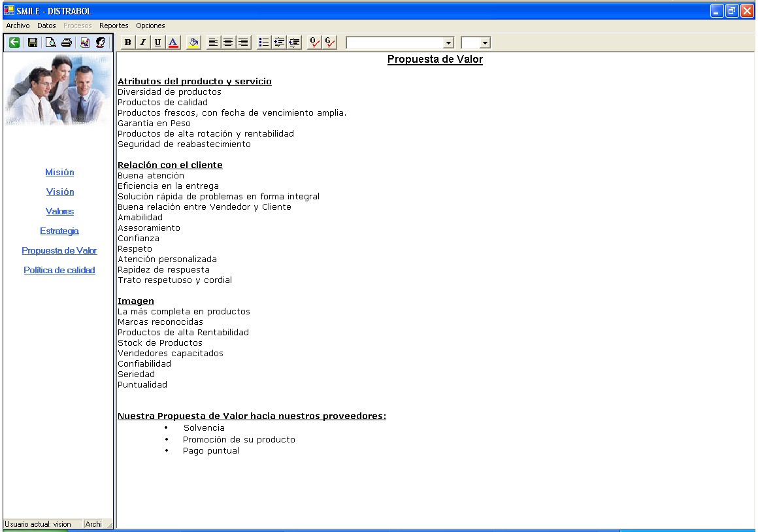Toggle the bulleted list button
This screenshot has height=532, width=758.
263,42
